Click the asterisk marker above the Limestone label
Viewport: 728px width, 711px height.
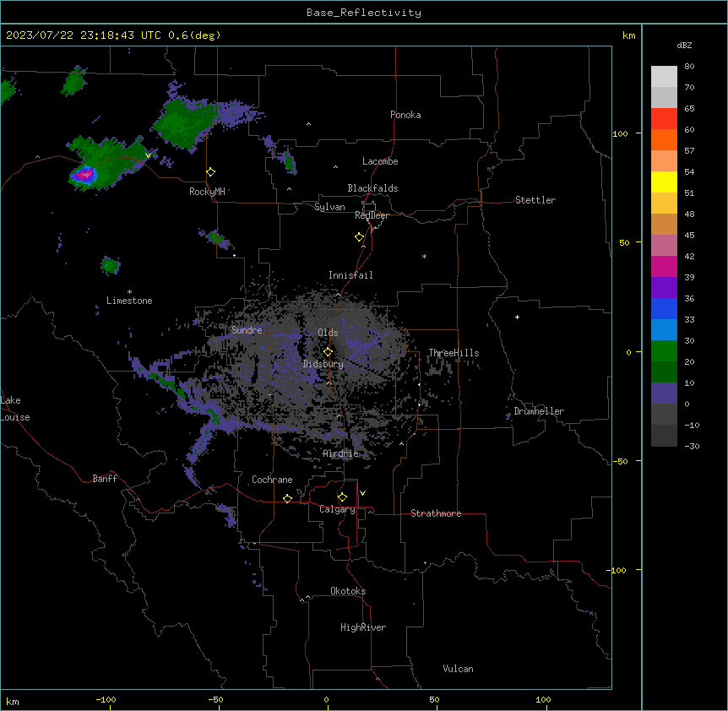129,292
